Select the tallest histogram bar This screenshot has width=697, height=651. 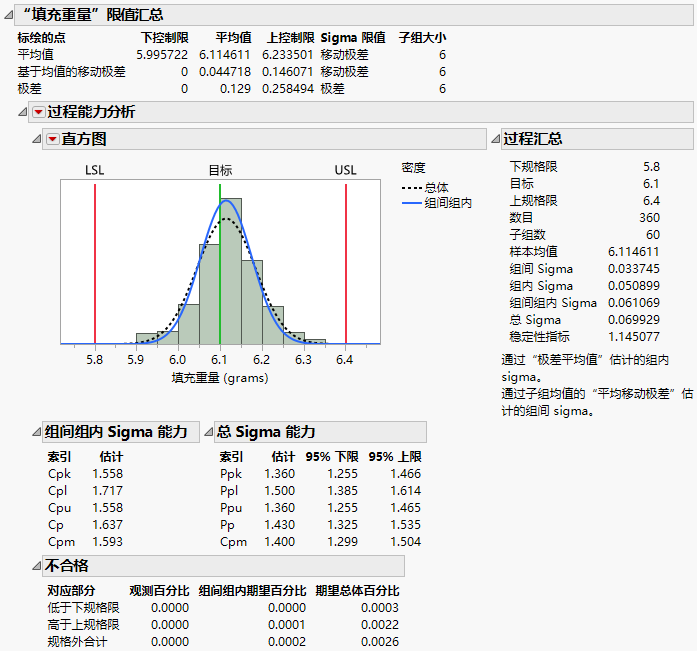pos(230,270)
